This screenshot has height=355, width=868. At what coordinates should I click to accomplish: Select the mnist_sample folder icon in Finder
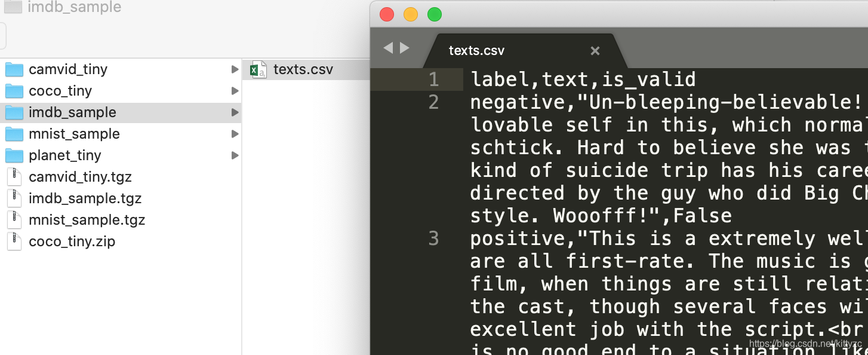click(14, 134)
